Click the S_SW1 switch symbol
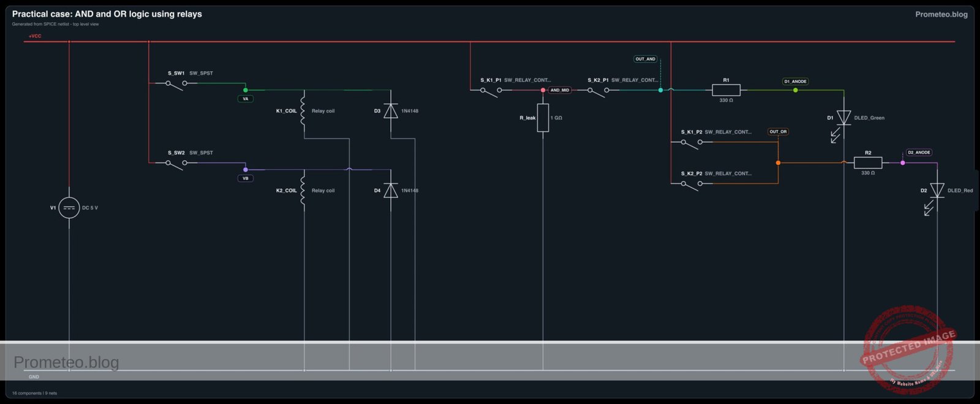Viewport: 980px width, 404px height. tap(176, 85)
